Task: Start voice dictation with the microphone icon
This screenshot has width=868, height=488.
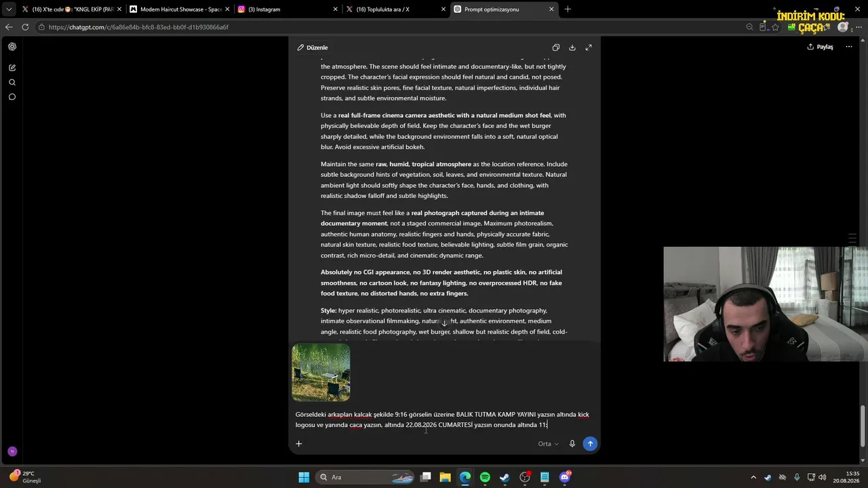Action: [x=572, y=443]
